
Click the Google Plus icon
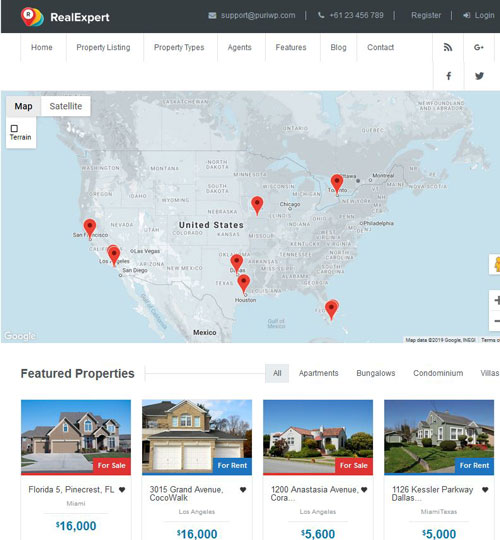tap(479, 48)
